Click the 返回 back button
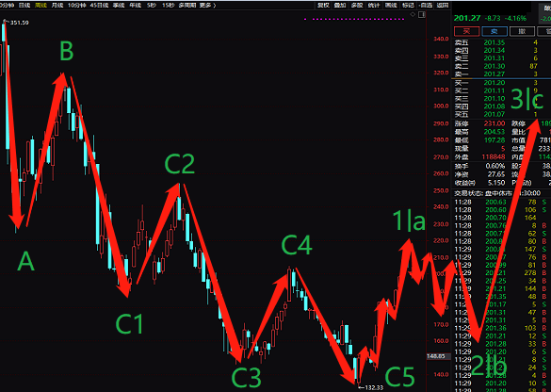 pos(443,6)
